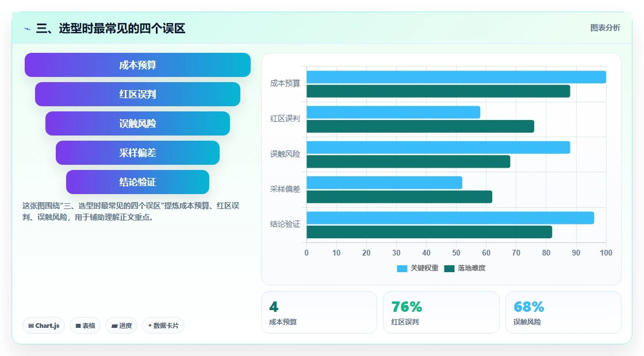644x356 pixels.
Task: Click the blue 红区误判 关键权重 bar
Action: [x=393, y=113]
